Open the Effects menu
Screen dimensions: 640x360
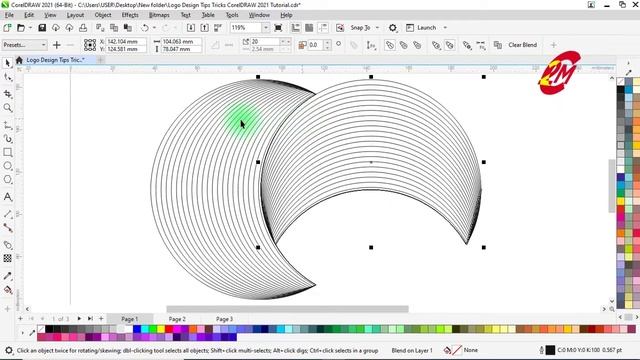point(130,15)
